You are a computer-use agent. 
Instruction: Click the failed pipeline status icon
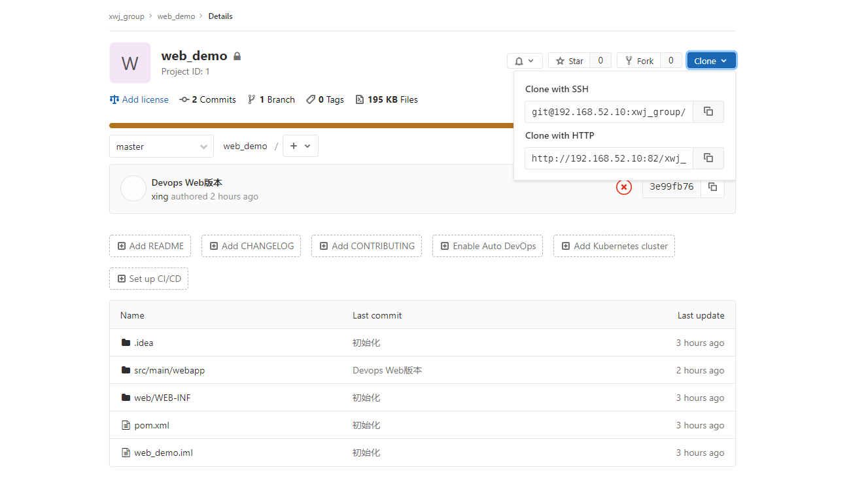click(624, 187)
